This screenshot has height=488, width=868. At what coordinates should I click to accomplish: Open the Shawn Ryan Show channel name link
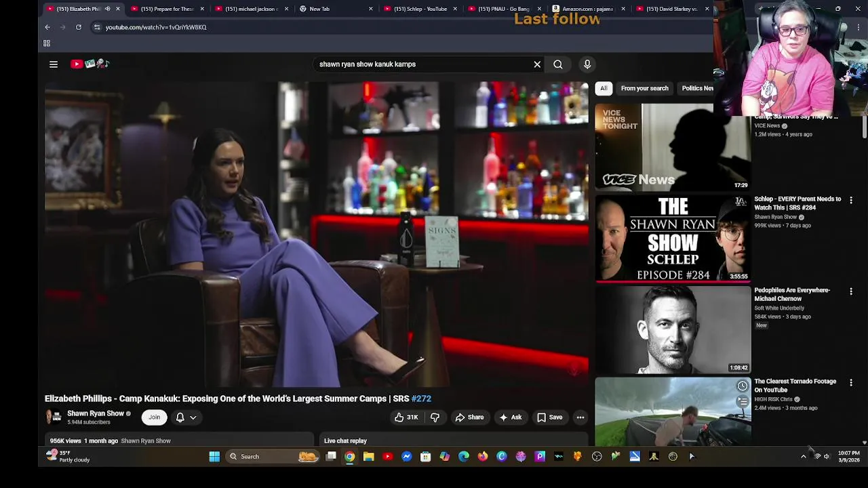coord(96,413)
